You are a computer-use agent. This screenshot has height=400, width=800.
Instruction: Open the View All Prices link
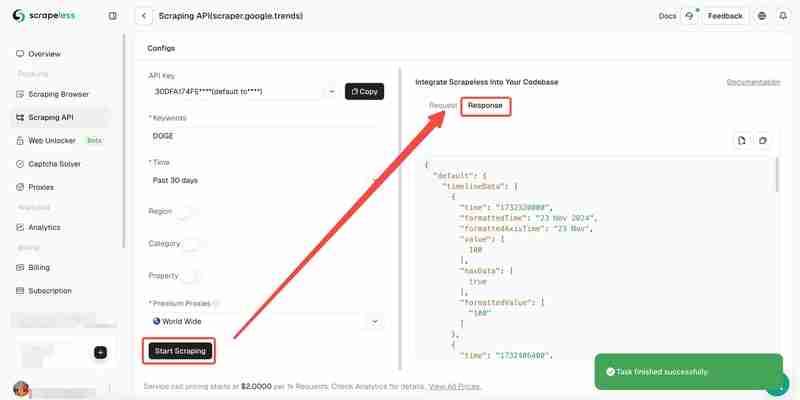pyautogui.click(x=455, y=387)
